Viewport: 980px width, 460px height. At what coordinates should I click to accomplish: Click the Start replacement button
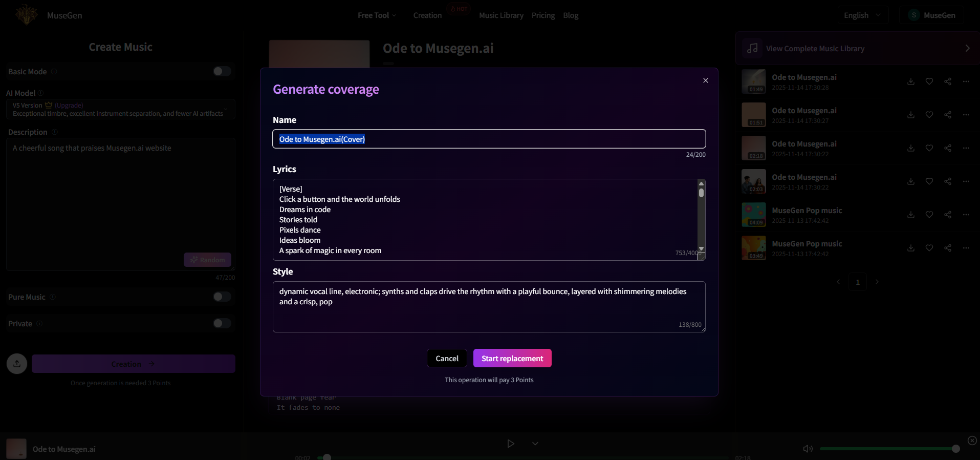[512, 358]
